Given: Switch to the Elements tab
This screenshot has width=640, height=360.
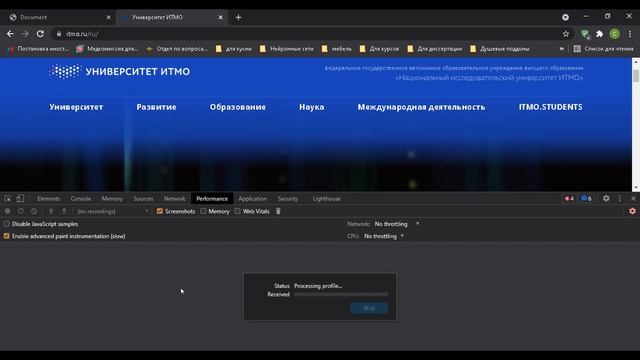Looking at the screenshot, I should [x=49, y=198].
